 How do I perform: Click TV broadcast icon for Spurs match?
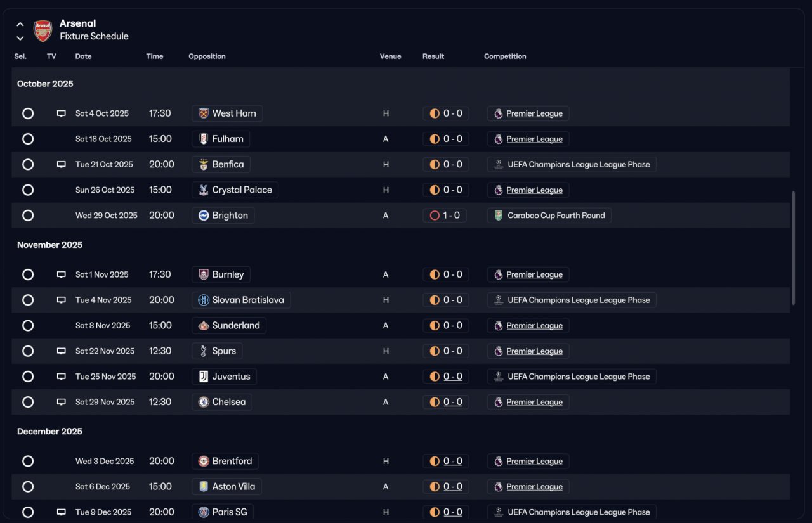click(62, 351)
